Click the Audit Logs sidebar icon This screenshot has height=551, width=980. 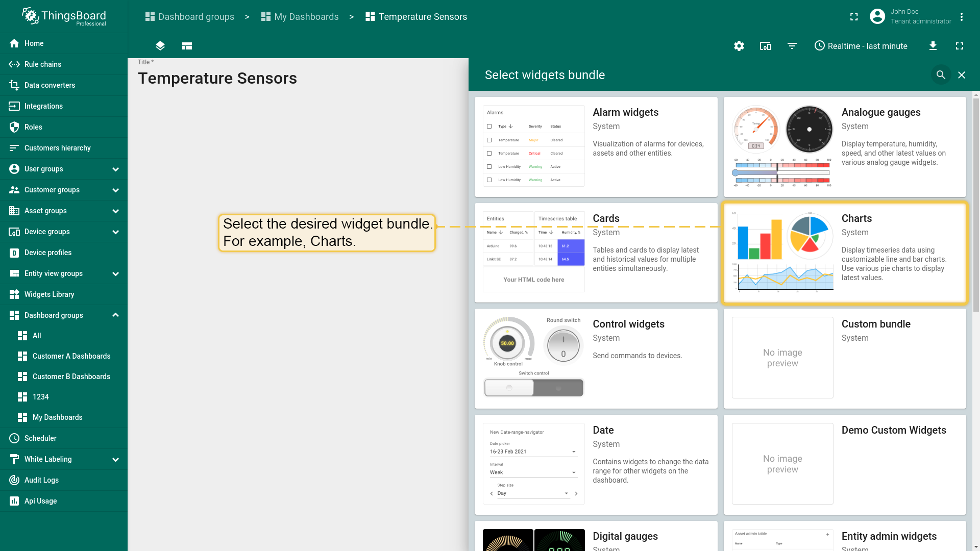pos(14,480)
